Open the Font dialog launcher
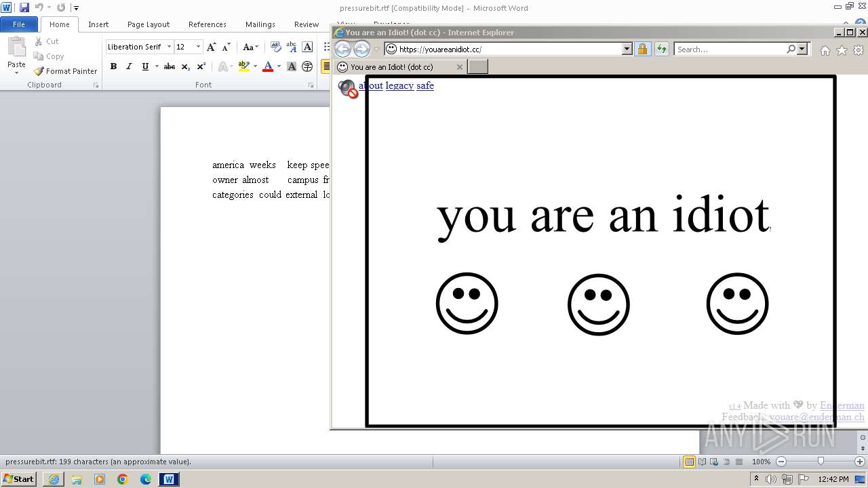This screenshot has height=488, width=868. pos(311,85)
